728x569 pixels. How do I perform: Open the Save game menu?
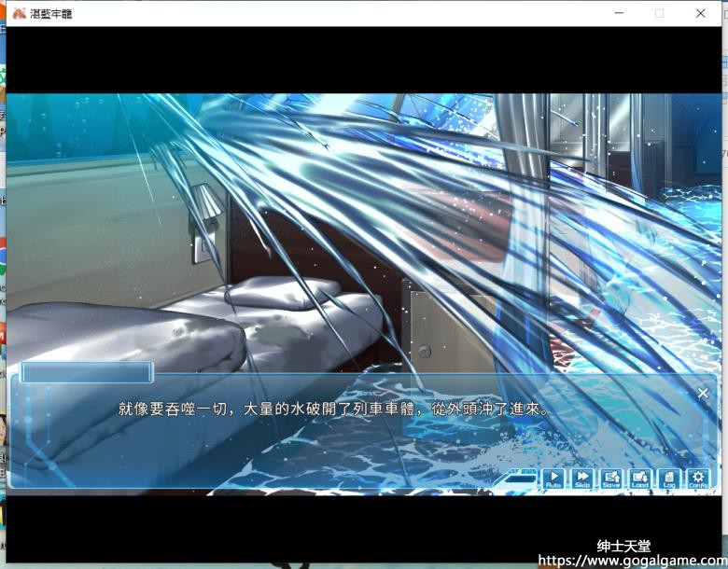(610, 479)
